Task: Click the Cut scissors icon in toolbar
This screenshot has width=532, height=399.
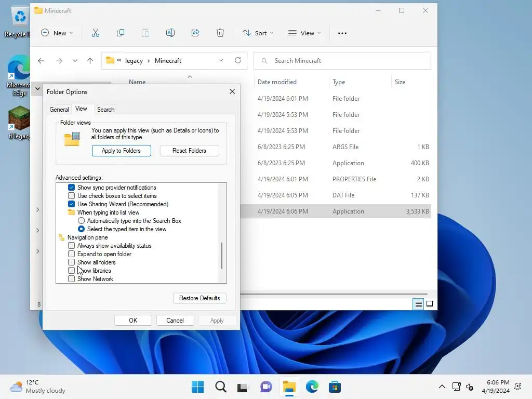Action: (x=96, y=33)
